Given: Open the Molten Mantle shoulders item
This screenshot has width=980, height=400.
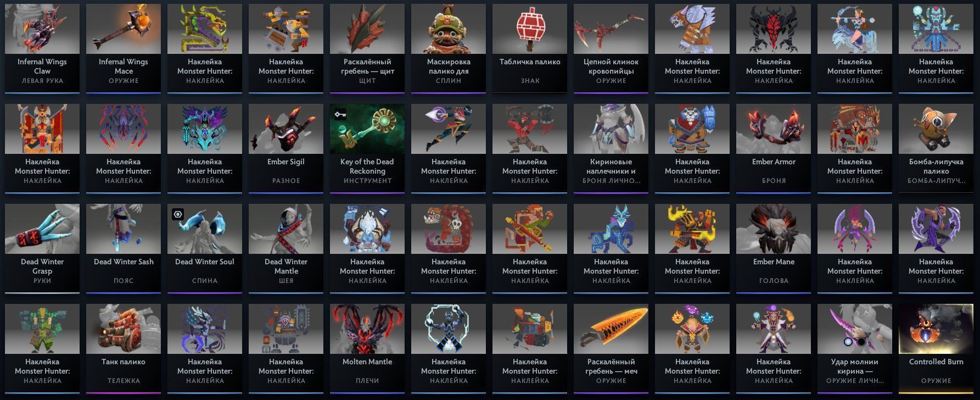Looking at the screenshot, I should [x=367, y=348].
